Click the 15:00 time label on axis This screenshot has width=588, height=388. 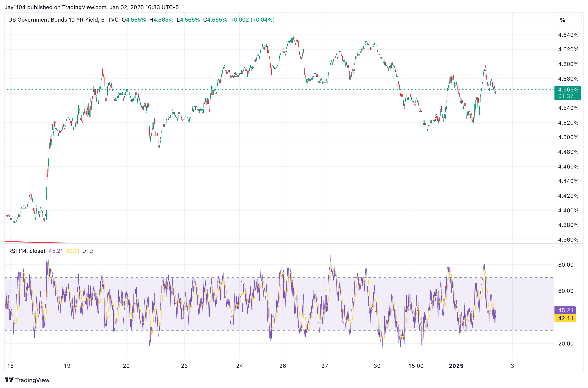coord(416,366)
